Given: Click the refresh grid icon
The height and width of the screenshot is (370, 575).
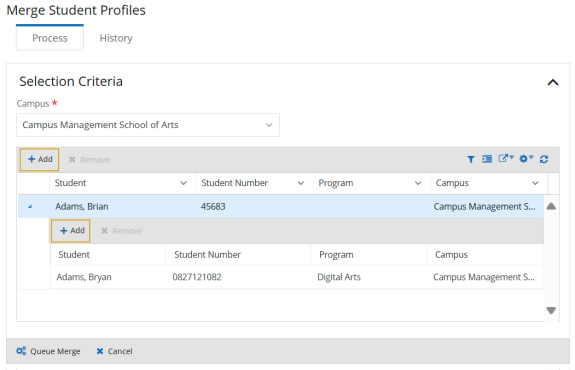Looking at the screenshot, I should (544, 159).
